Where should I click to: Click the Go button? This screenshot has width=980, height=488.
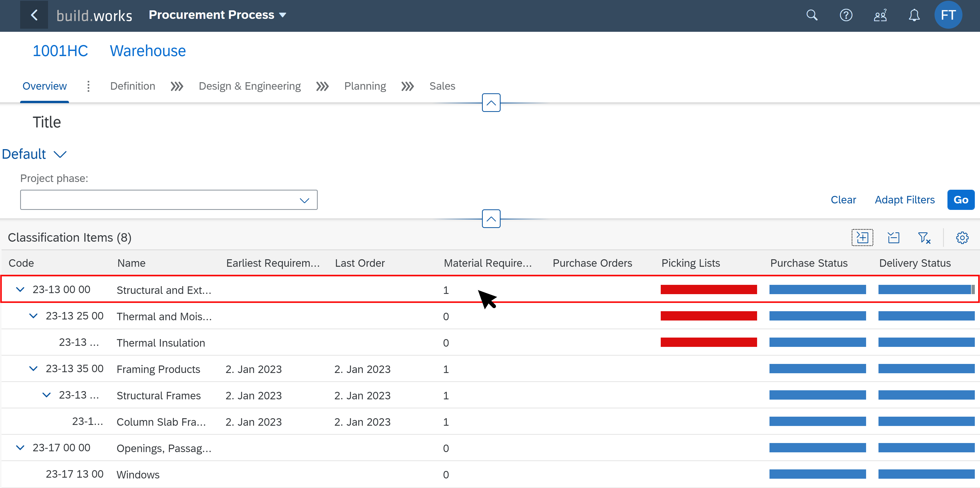point(961,200)
